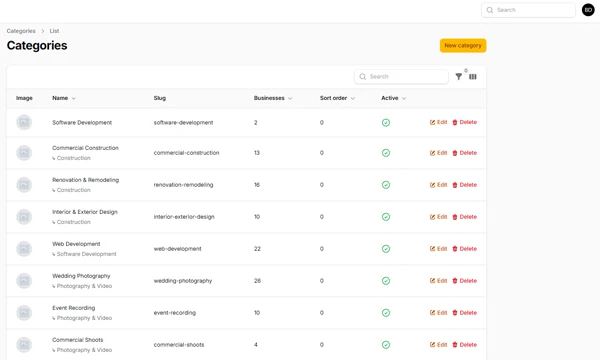Click the Web Development category name
The height and width of the screenshot is (360, 600).
(x=76, y=244)
